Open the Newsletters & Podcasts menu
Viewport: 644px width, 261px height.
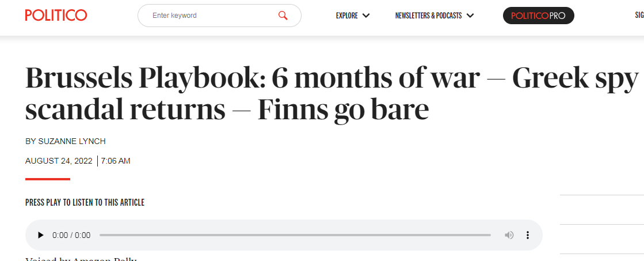pos(428,16)
